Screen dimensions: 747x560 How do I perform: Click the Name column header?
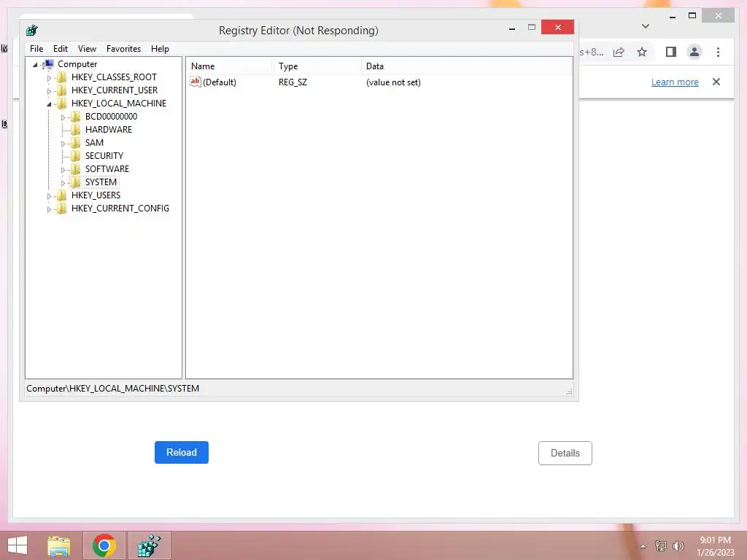pyautogui.click(x=229, y=66)
